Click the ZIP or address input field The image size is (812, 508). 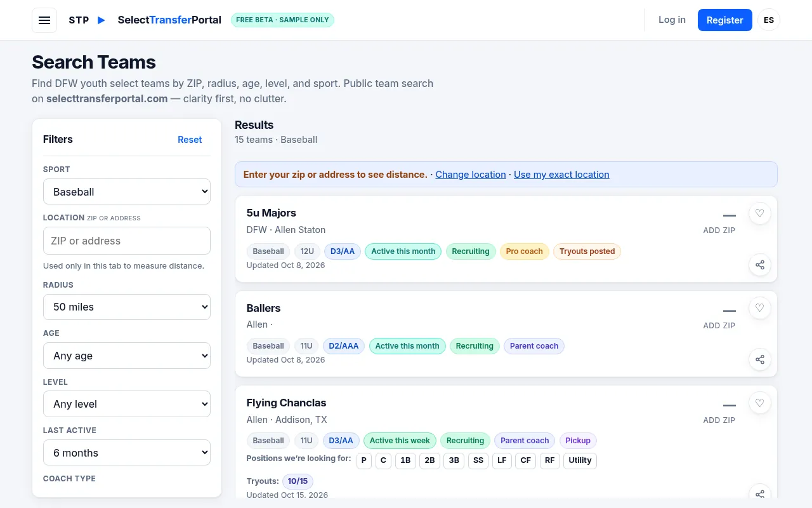pyautogui.click(x=127, y=241)
